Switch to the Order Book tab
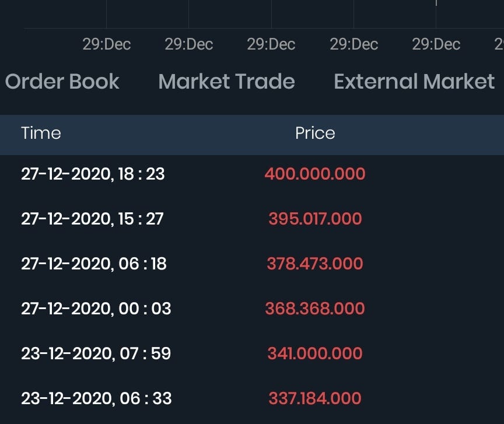Viewport: 504px width, 424px height. click(62, 81)
